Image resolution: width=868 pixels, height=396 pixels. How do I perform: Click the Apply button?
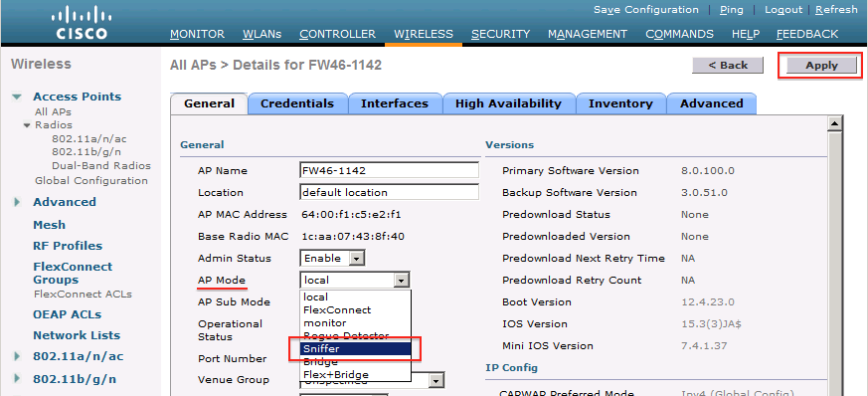click(821, 66)
